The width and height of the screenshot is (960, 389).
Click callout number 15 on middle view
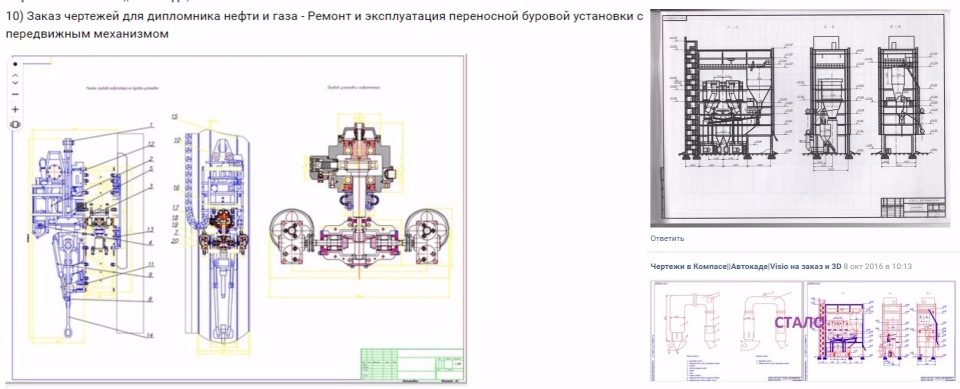pyautogui.click(x=174, y=116)
